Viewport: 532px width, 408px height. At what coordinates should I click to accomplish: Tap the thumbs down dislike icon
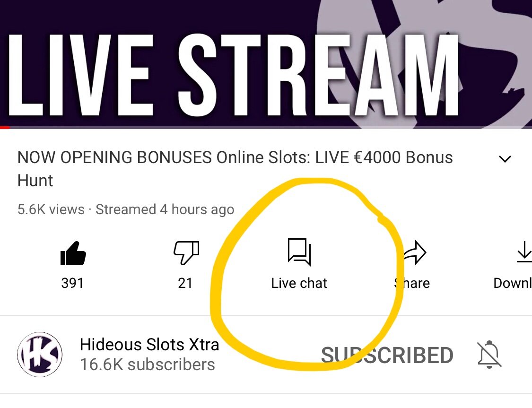(x=186, y=252)
